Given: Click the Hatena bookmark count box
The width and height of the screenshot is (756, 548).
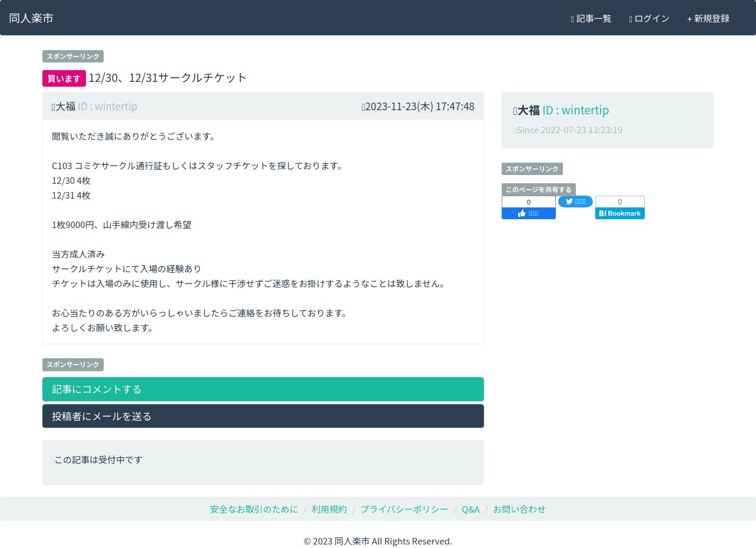Looking at the screenshot, I should point(620,202).
